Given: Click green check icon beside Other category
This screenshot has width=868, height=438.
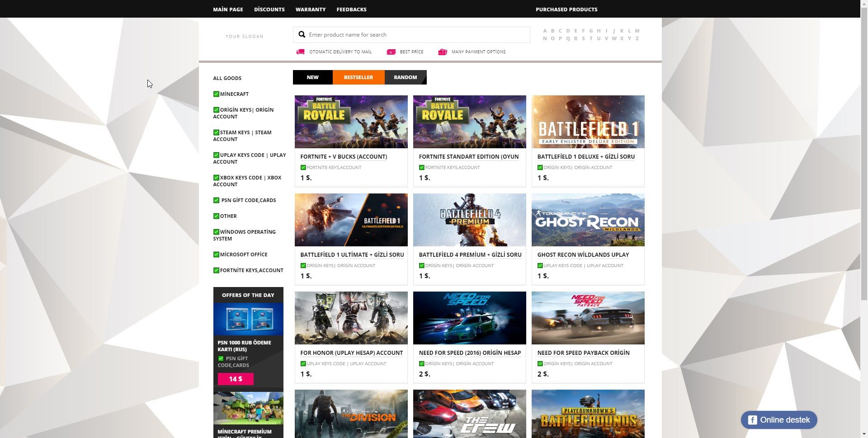Looking at the screenshot, I should click(216, 216).
